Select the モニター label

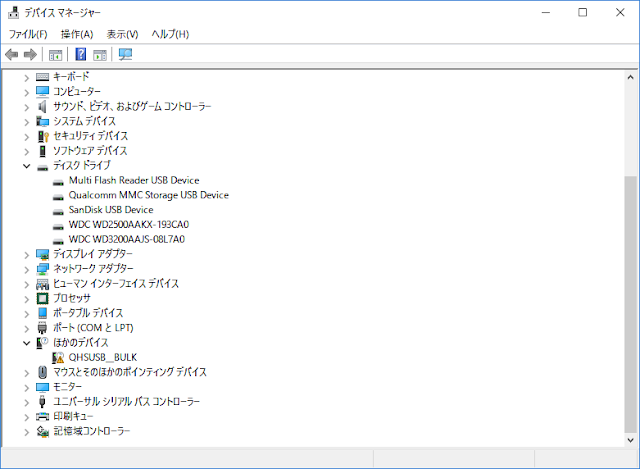pyautogui.click(x=67, y=387)
